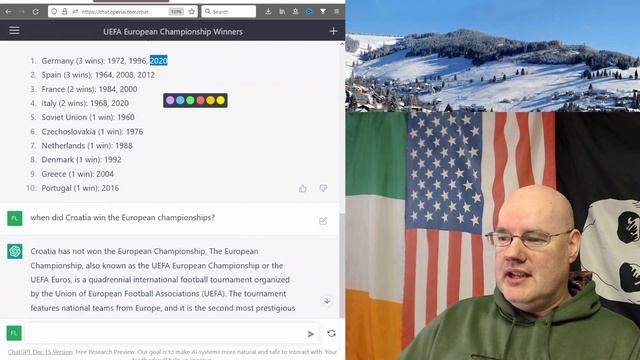Open the library bookshelf icon

point(282,11)
